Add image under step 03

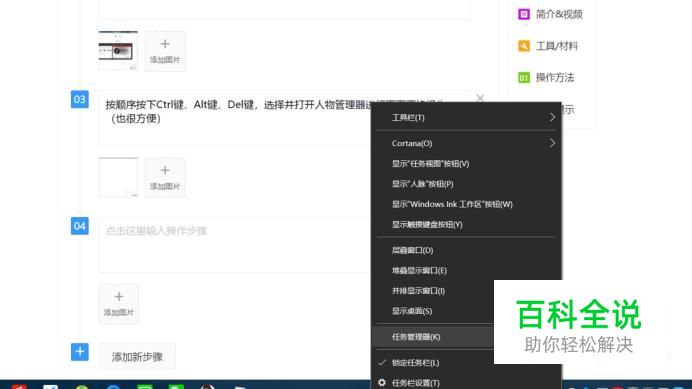(x=165, y=178)
